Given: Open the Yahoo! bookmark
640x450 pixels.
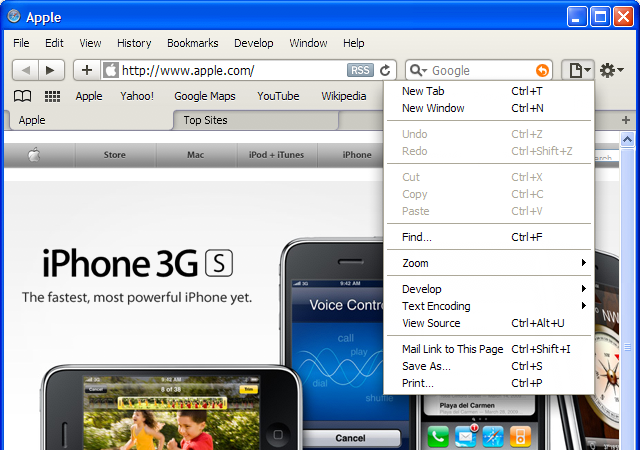Looking at the screenshot, I should [137, 96].
